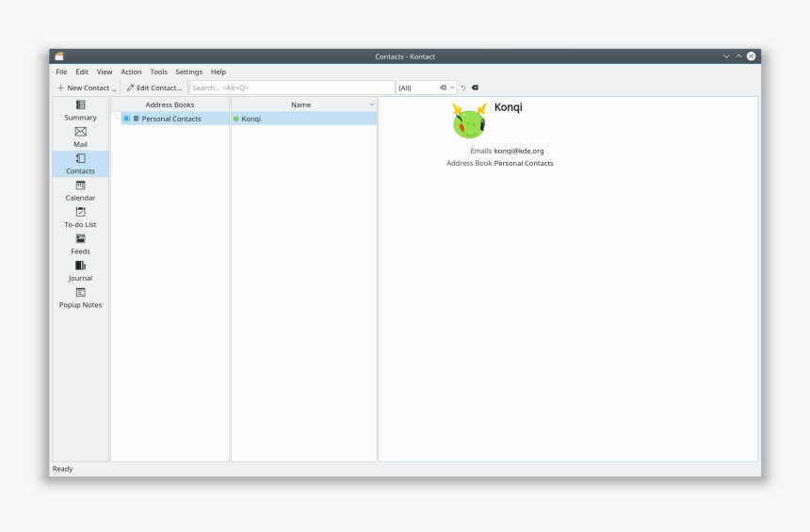Click the Konqi name heading in details
Image resolution: width=810 pixels, height=532 pixels.
pos(509,107)
